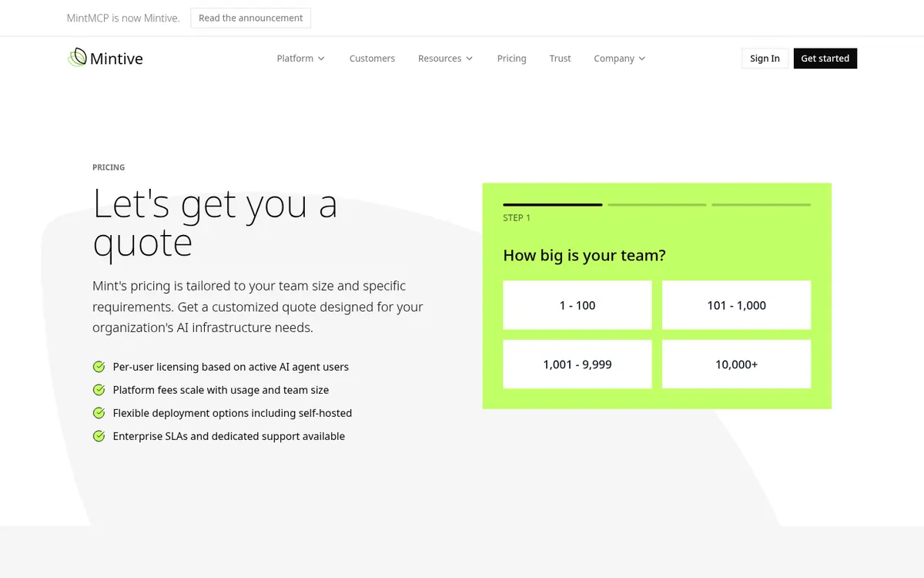This screenshot has width=924, height=578.
Task: Open the Customers page
Action: coord(372,59)
